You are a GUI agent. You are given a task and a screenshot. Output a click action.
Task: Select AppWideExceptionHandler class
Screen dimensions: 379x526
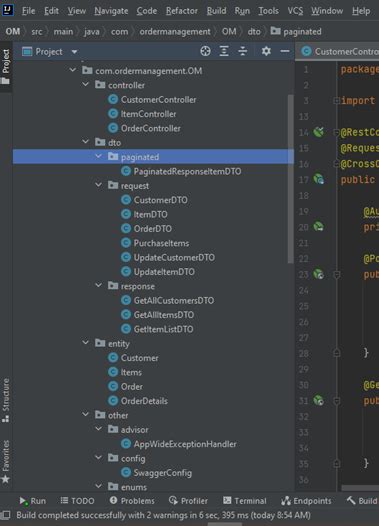tap(185, 444)
